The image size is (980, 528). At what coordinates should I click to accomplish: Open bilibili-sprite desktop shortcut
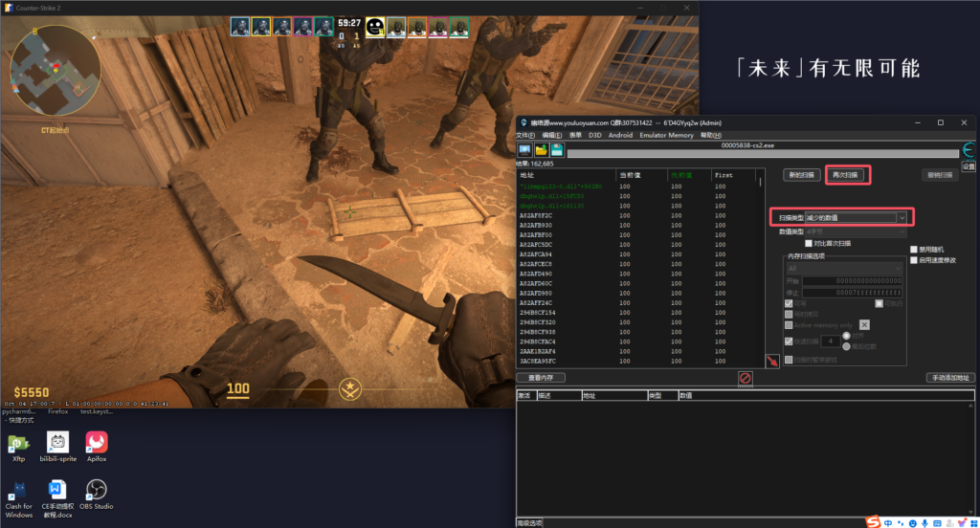click(x=58, y=448)
